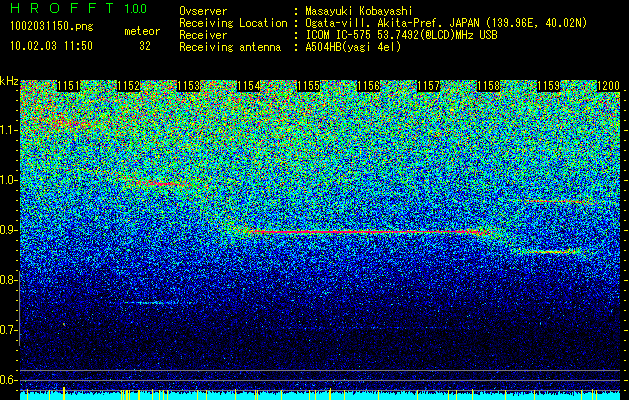Screen dimensions: 629x400
Task: Click the HROFFT 1.0.0 title text
Action: [x=79, y=8]
